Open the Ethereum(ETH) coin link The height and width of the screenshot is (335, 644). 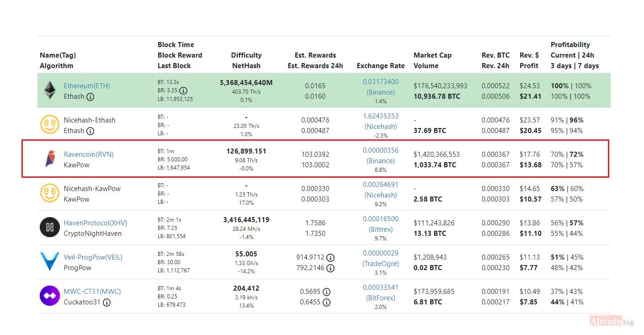[87, 86]
